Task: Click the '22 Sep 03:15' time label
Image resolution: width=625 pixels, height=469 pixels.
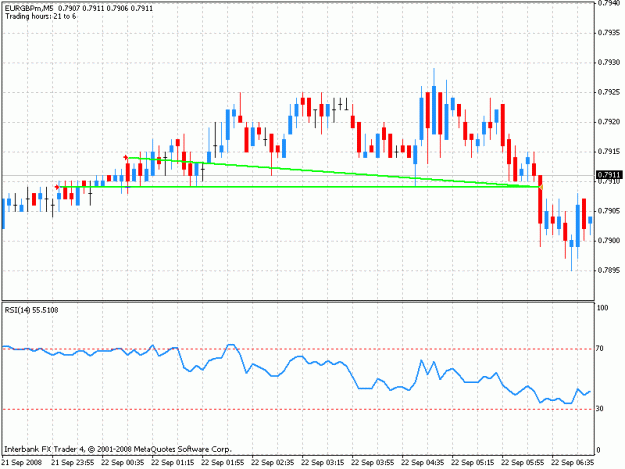Action: [322, 462]
